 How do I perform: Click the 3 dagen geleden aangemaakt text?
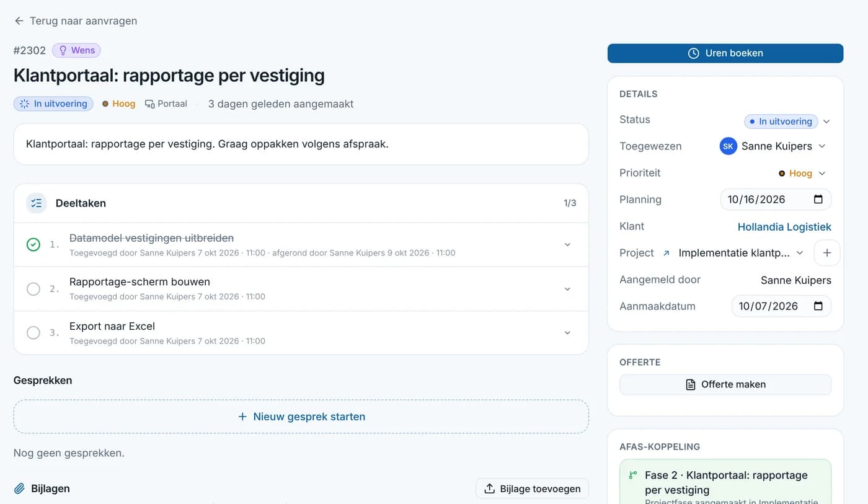point(281,104)
